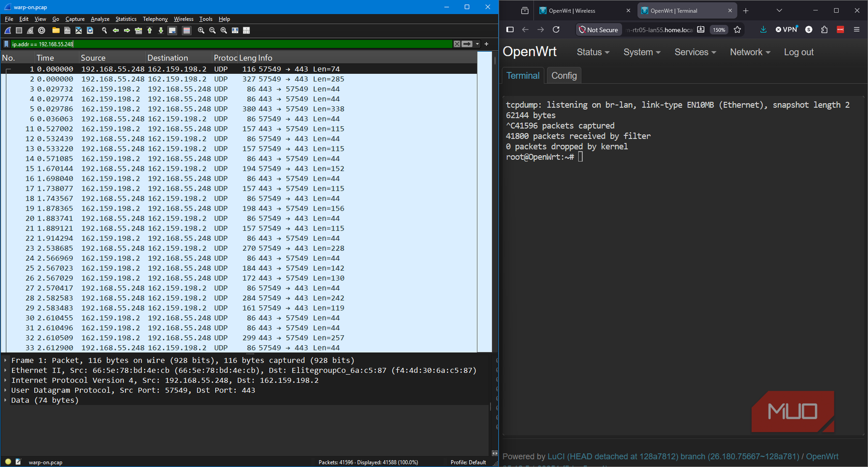This screenshot has height=467, width=868.
Task: Click the 150% zoom level indicator
Action: click(x=719, y=30)
